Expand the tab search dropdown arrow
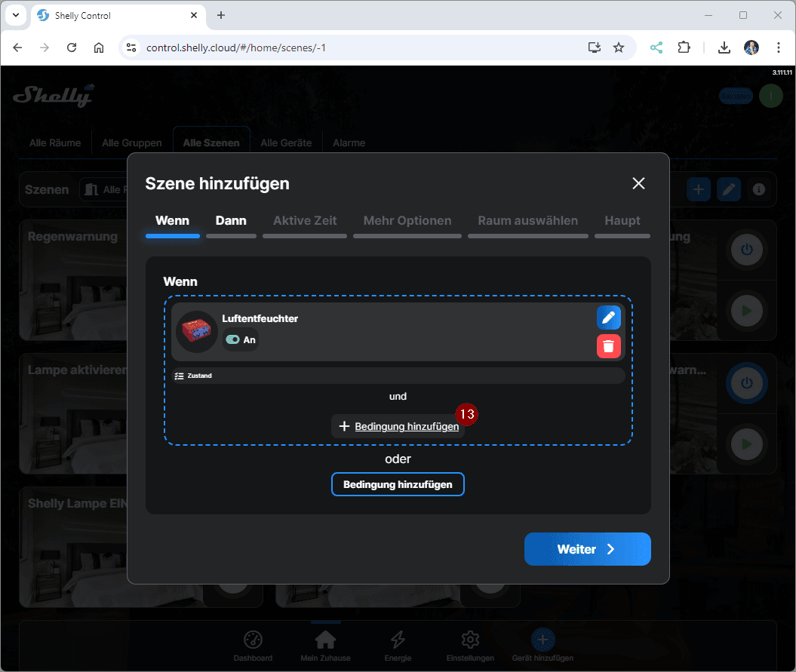The image size is (796, 672). click(x=15, y=15)
